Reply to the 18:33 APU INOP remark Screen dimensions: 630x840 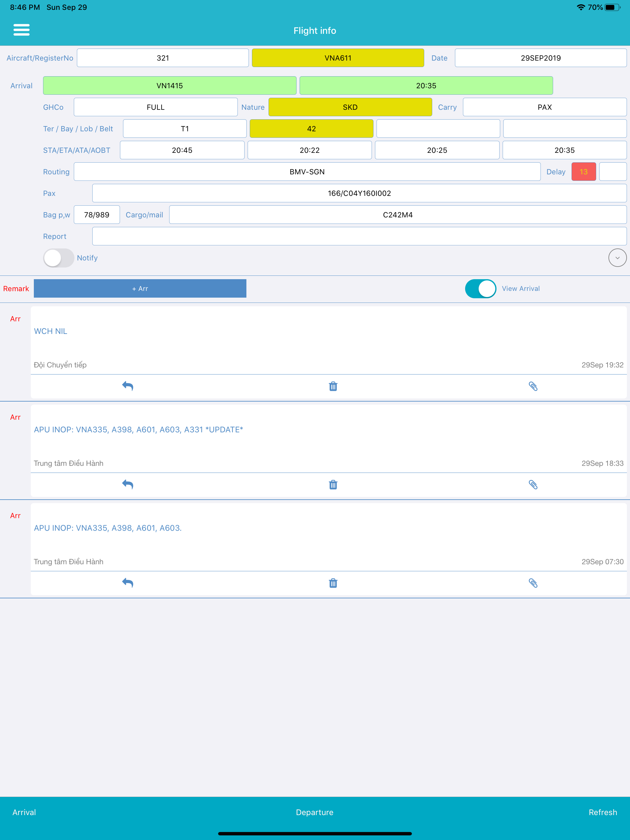(128, 485)
